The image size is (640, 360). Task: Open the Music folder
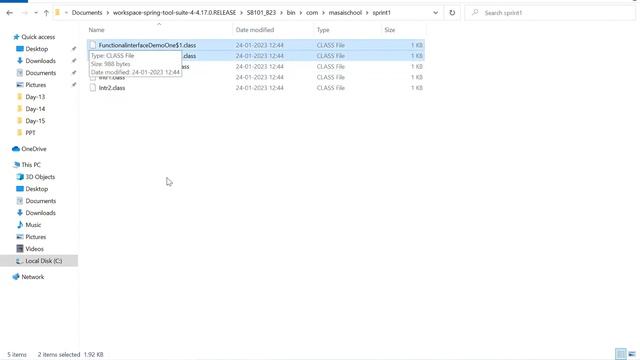point(33,225)
